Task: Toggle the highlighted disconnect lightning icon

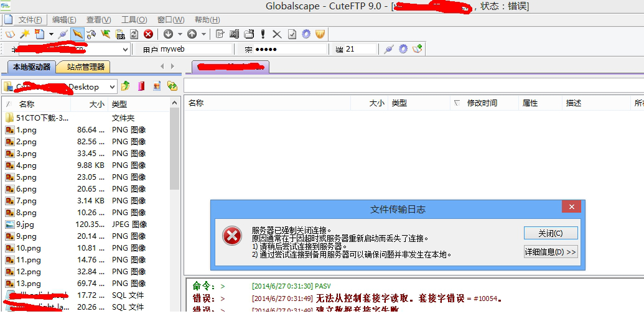Action: [77, 34]
